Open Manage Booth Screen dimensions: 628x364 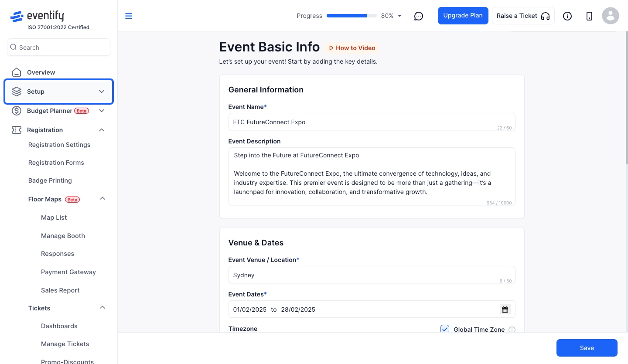pos(63,236)
